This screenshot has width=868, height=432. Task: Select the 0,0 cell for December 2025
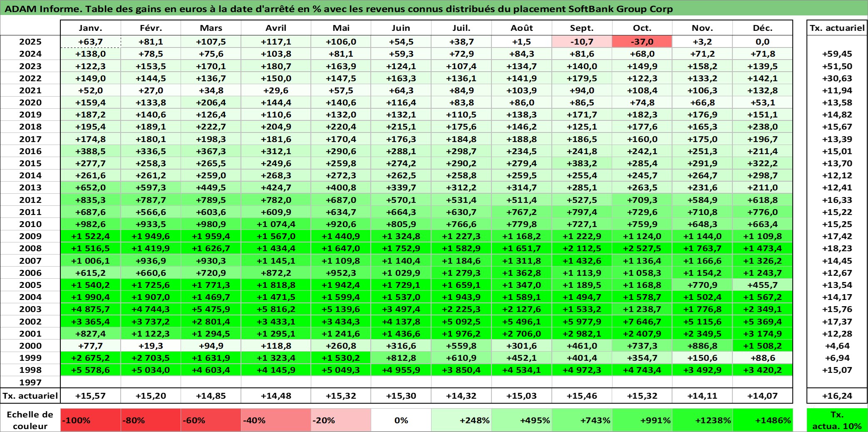763,42
